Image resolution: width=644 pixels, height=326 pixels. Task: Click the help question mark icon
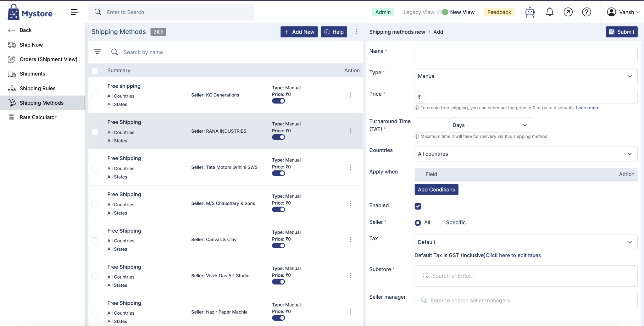point(586,12)
